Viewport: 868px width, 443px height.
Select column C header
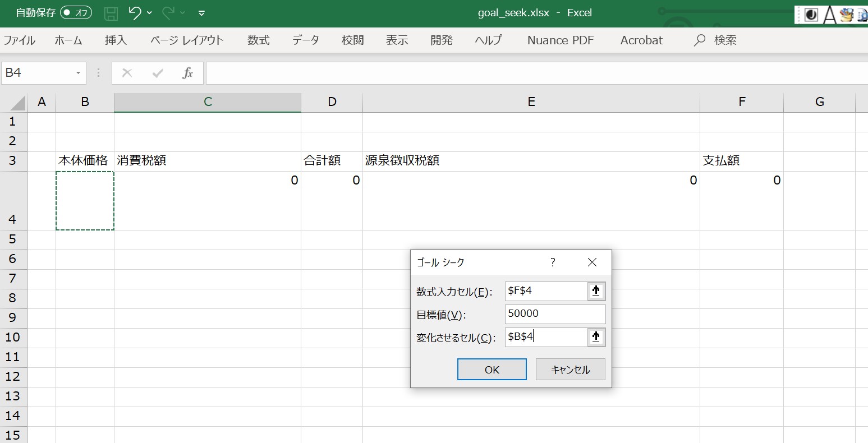coord(208,102)
